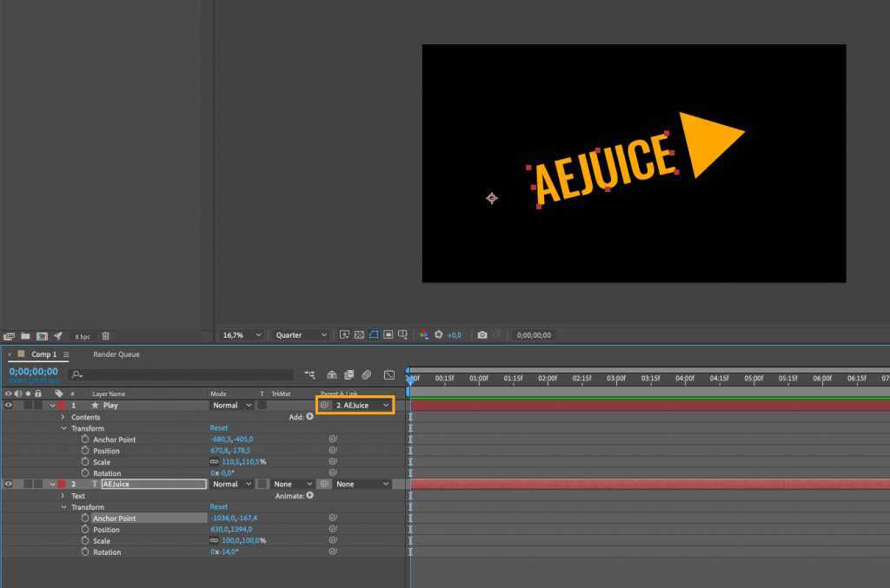Delete item using the trash icon
The width and height of the screenshot is (890, 588).
pos(106,336)
